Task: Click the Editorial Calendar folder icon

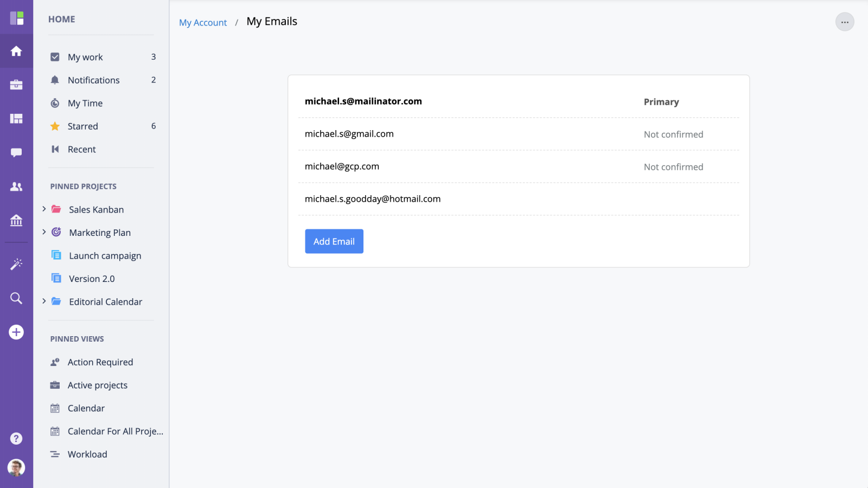Action: coord(56,301)
